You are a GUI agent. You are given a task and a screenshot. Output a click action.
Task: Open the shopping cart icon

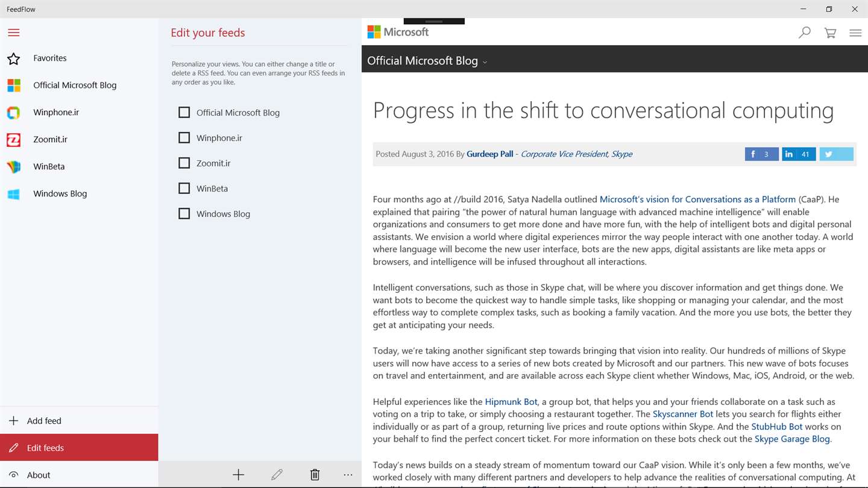pos(830,33)
